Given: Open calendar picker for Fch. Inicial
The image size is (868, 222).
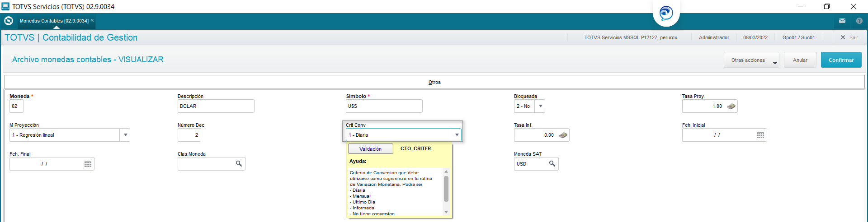Looking at the screenshot, I should click(x=760, y=135).
